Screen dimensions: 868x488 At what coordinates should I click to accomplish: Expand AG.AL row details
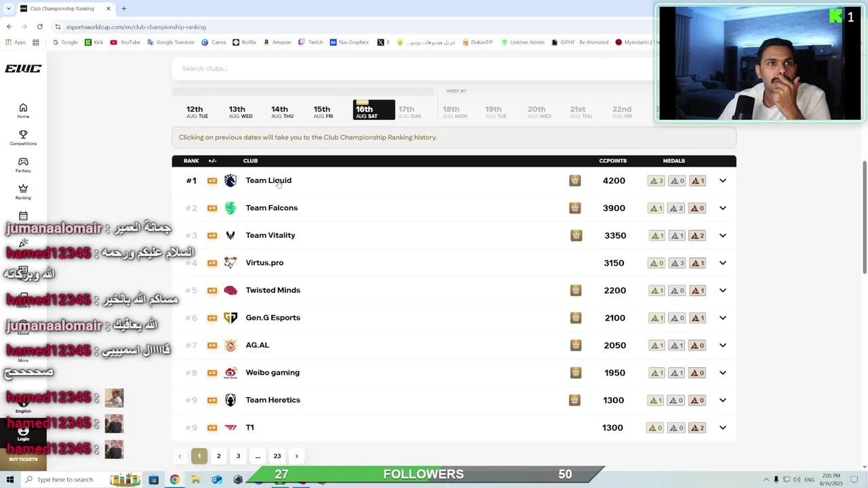point(722,345)
